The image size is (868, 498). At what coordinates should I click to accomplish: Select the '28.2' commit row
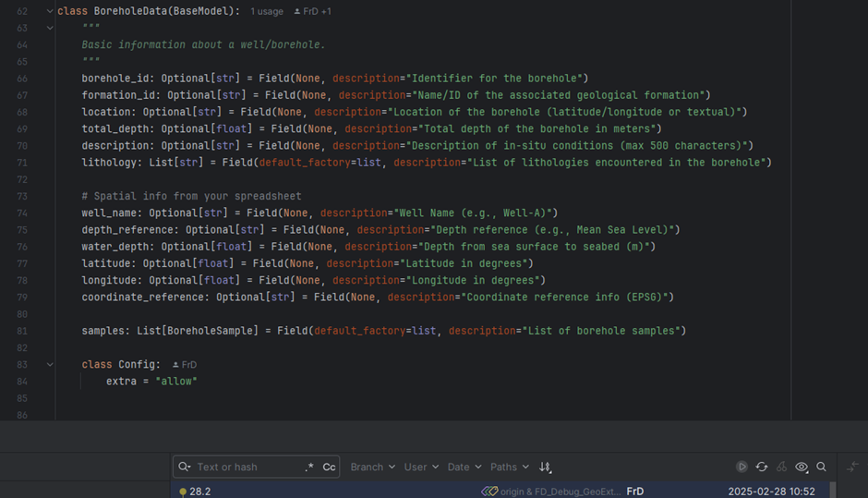pyautogui.click(x=500, y=492)
